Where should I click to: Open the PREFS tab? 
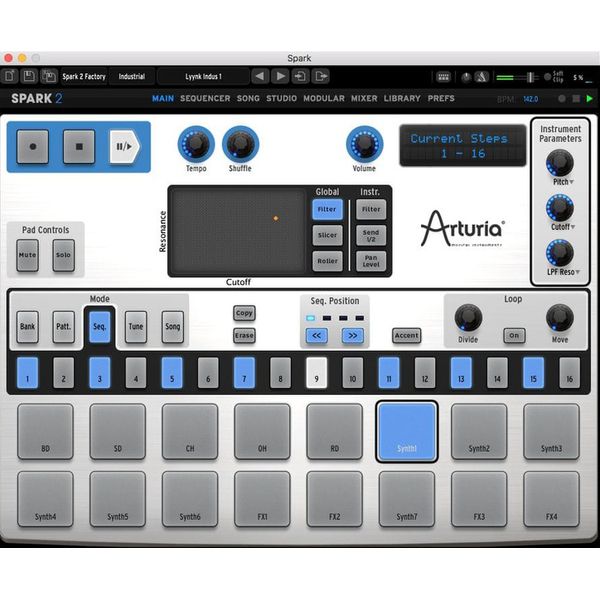(441, 98)
